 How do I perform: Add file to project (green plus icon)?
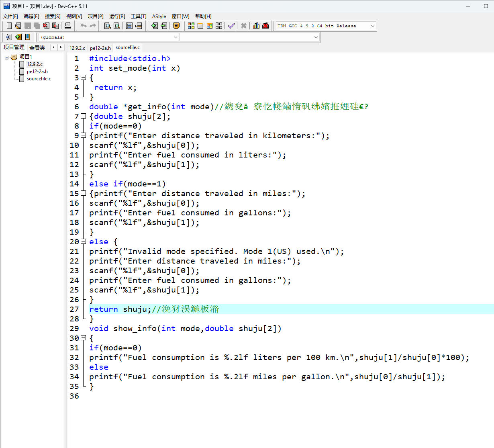pos(154,26)
